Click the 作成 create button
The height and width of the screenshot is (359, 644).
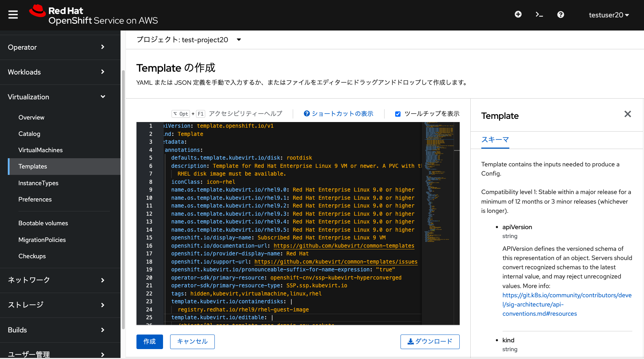click(x=150, y=342)
